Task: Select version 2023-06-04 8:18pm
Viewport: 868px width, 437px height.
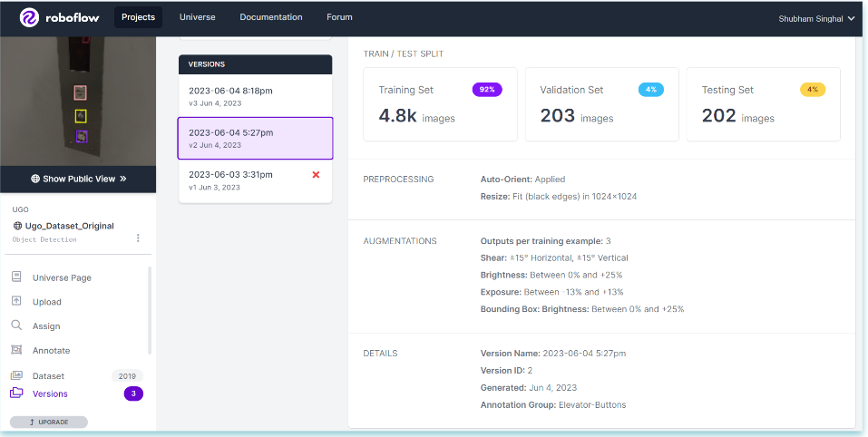Action: click(x=255, y=96)
